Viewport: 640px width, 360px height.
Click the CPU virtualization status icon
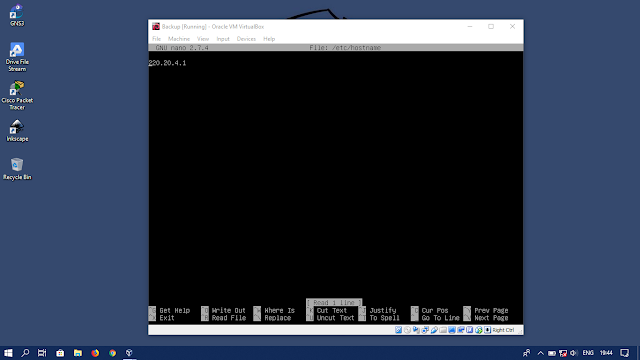[470, 330]
